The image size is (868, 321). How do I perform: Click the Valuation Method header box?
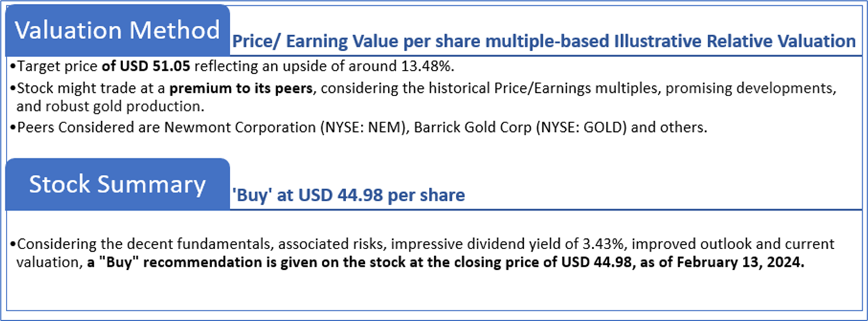[x=117, y=30]
